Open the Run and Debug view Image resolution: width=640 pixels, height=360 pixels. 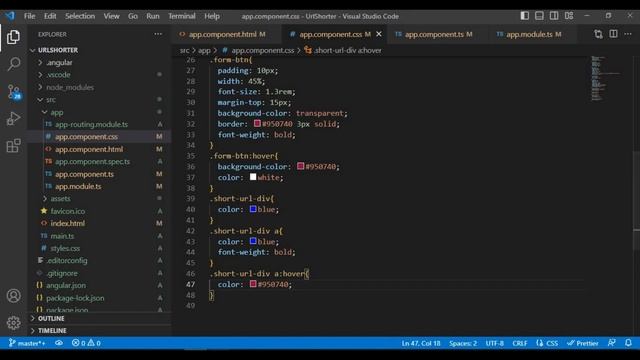click(13, 119)
